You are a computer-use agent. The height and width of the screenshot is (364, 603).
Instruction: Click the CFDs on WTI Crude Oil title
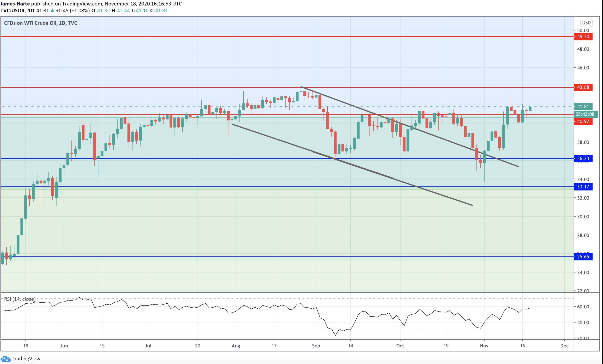[x=41, y=23]
